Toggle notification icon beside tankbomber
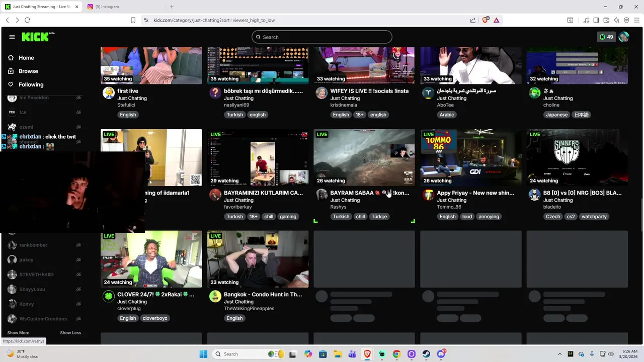 pos(78,245)
